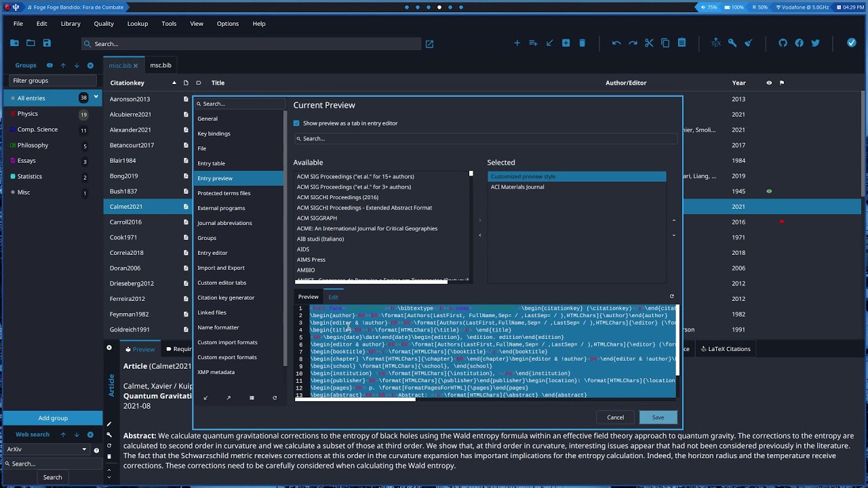868x488 pixels.
Task: Click the cleanup entries broom icon
Action: click(749, 43)
